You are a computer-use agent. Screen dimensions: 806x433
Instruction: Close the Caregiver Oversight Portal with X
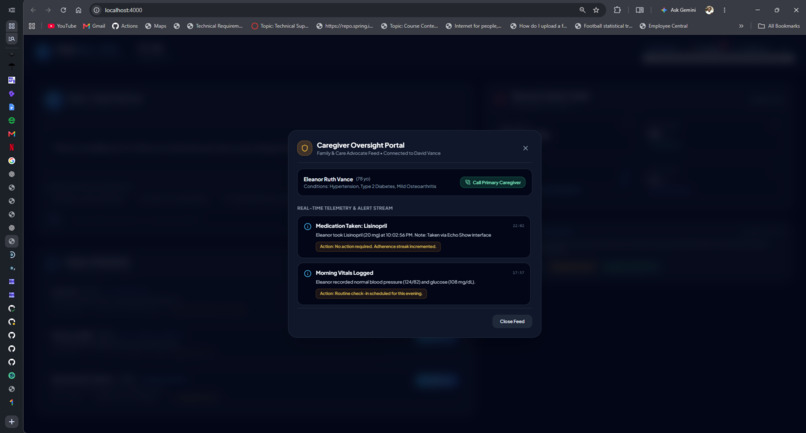pyautogui.click(x=525, y=148)
